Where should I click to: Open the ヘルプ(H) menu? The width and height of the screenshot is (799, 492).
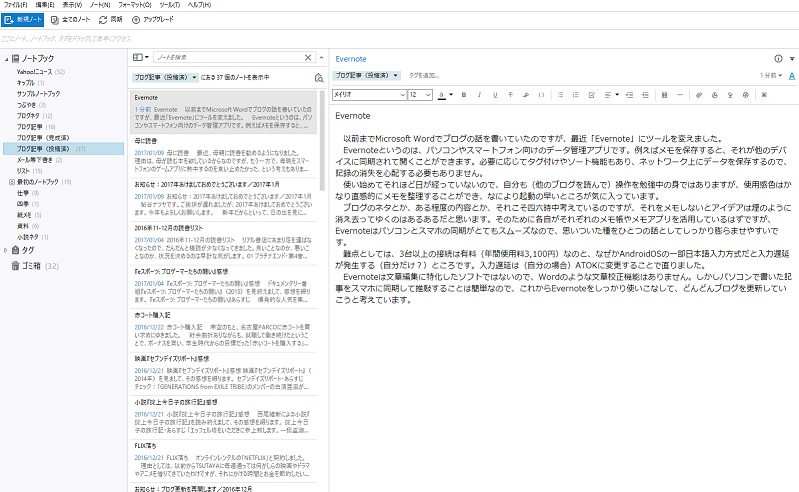pos(199,5)
